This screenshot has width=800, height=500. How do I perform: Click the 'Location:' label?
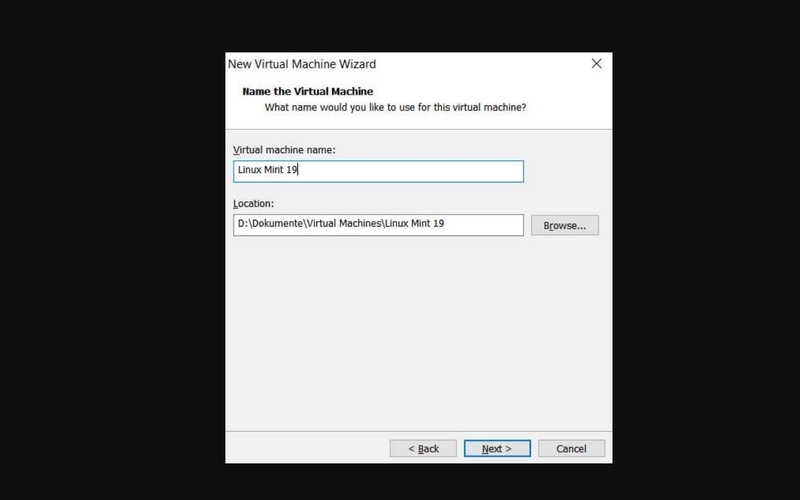[x=254, y=204]
